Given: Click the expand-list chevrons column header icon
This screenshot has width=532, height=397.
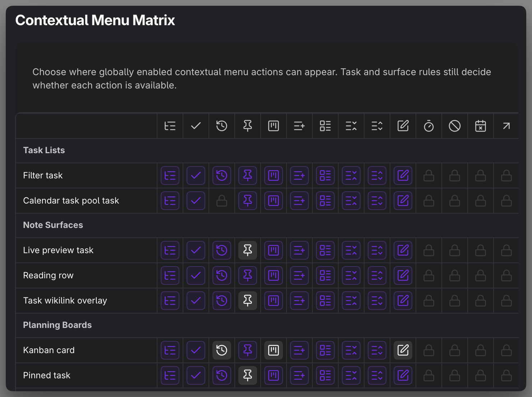Looking at the screenshot, I should pyautogui.click(x=377, y=126).
